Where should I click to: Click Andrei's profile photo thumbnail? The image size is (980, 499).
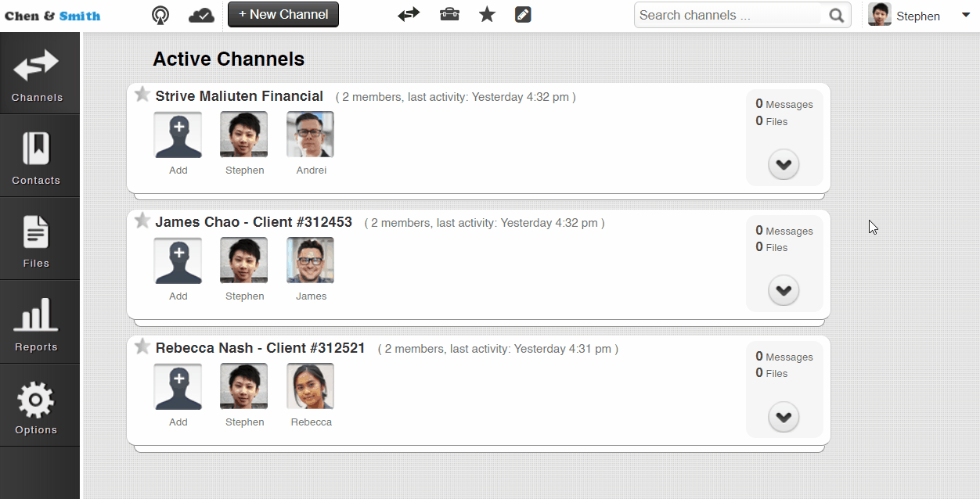click(x=310, y=135)
